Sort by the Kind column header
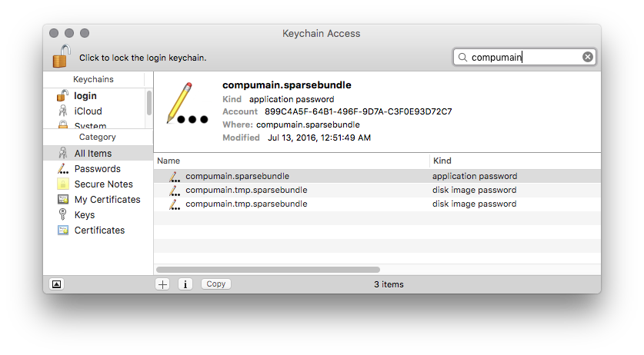Image resolution: width=644 pixels, height=355 pixels. (x=516, y=161)
